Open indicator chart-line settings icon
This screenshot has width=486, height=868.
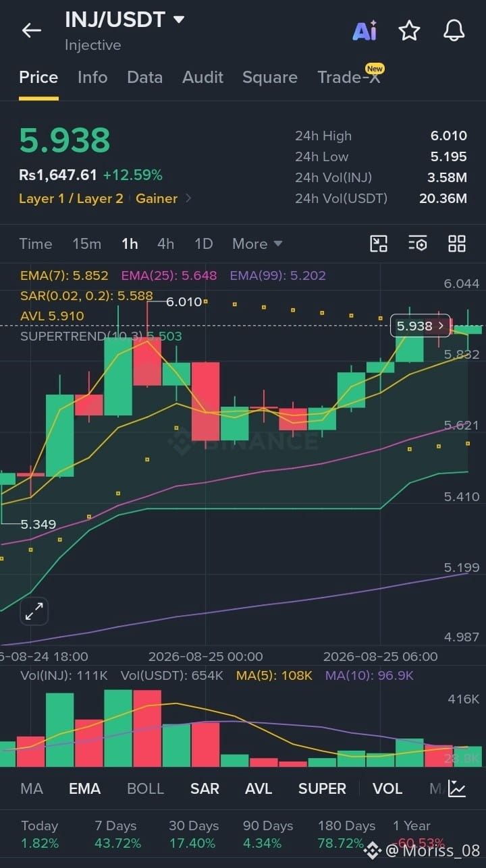tap(457, 788)
